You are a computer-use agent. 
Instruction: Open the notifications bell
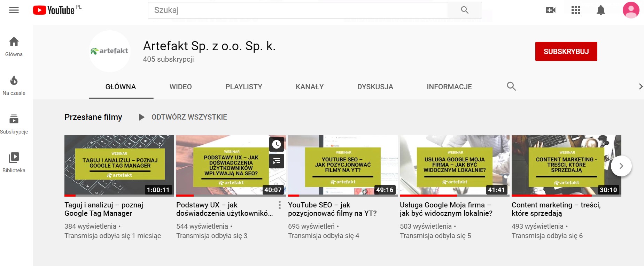[601, 10]
